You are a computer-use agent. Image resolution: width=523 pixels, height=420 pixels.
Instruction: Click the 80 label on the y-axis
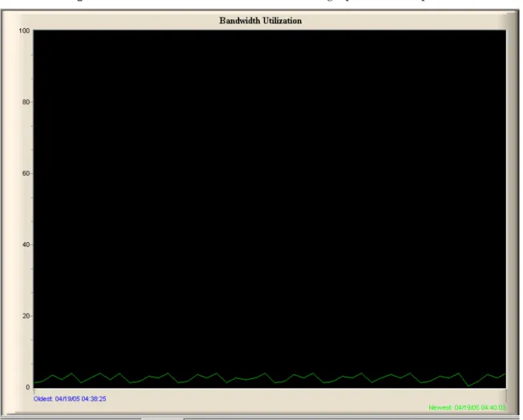[x=26, y=102]
